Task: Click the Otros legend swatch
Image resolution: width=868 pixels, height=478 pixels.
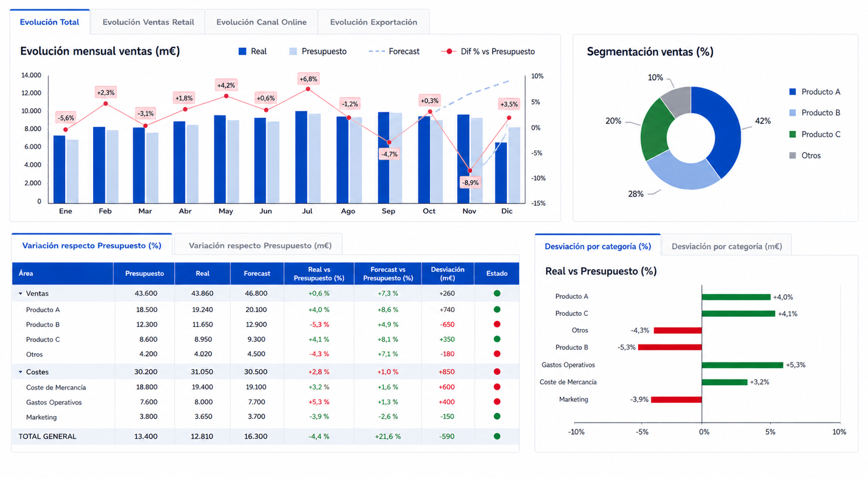Action: point(792,156)
